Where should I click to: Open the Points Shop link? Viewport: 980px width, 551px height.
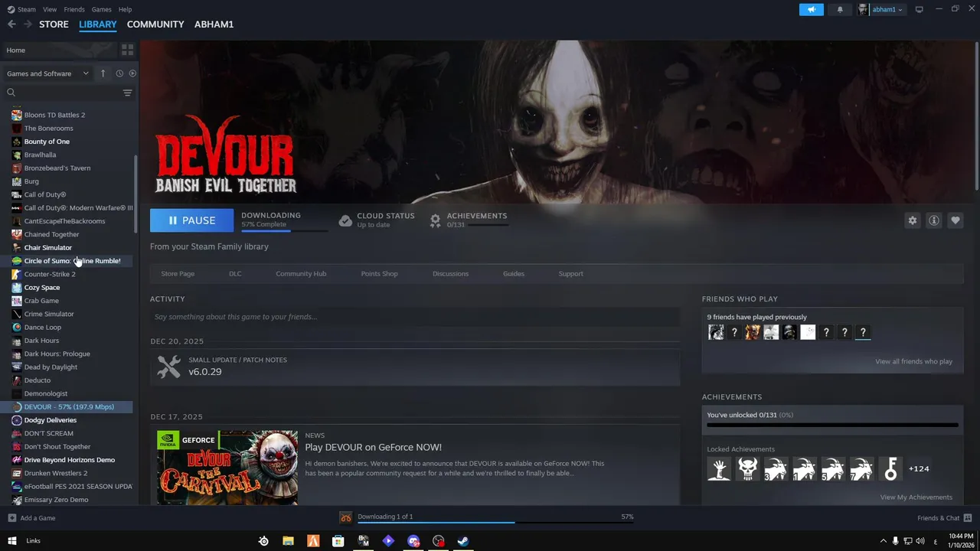379,274
